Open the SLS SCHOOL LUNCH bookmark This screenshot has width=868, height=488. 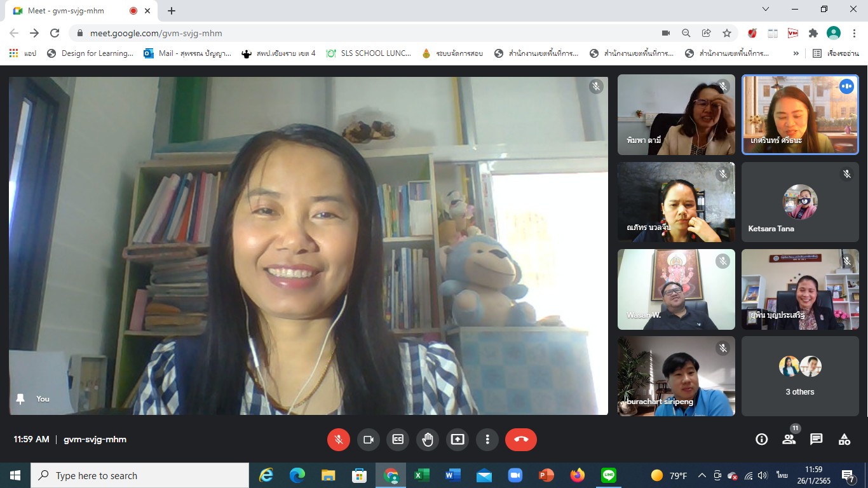(369, 53)
